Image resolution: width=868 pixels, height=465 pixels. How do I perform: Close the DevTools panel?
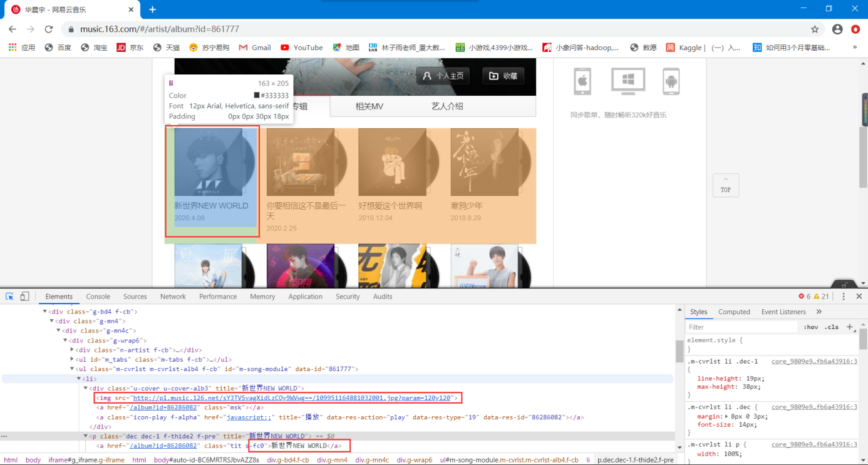859,297
